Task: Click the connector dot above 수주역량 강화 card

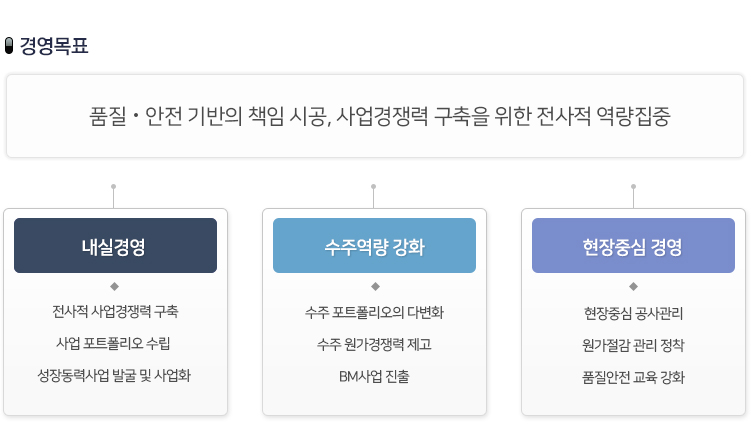Action: click(x=373, y=186)
